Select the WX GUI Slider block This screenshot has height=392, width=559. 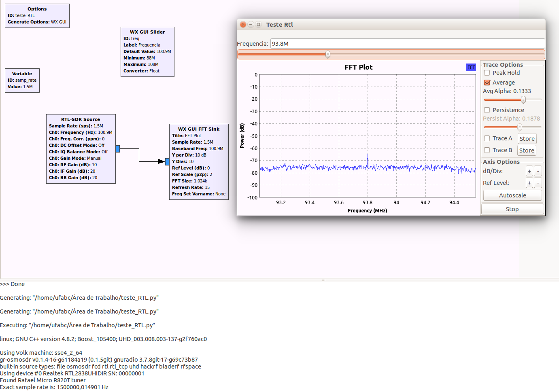[x=147, y=51]
